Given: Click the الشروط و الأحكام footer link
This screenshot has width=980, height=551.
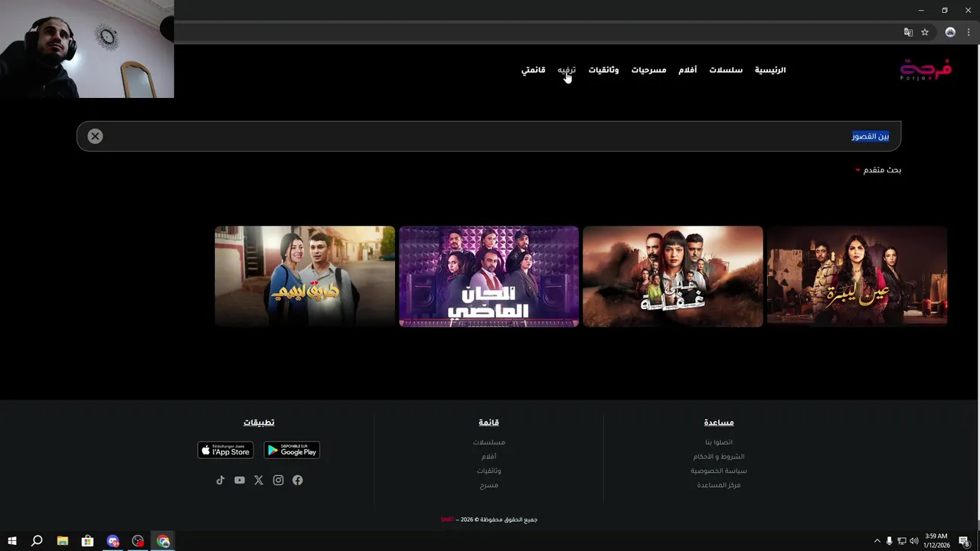Looking at the screenshot, I should [719, 457].
